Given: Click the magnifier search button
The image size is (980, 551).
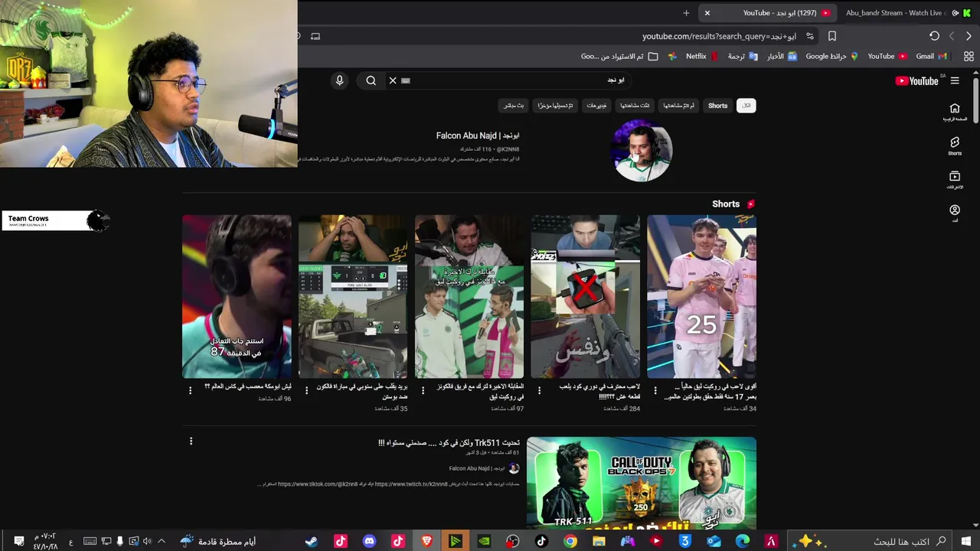Looking at the screenshot, I should point(371,80).
